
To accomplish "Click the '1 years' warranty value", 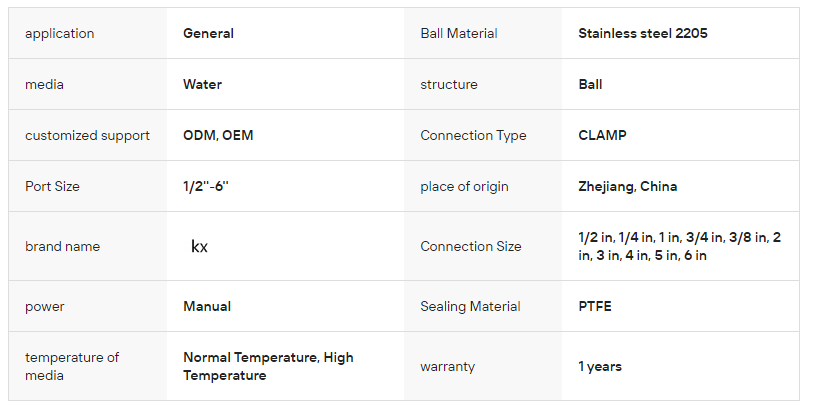I will 600,367.
